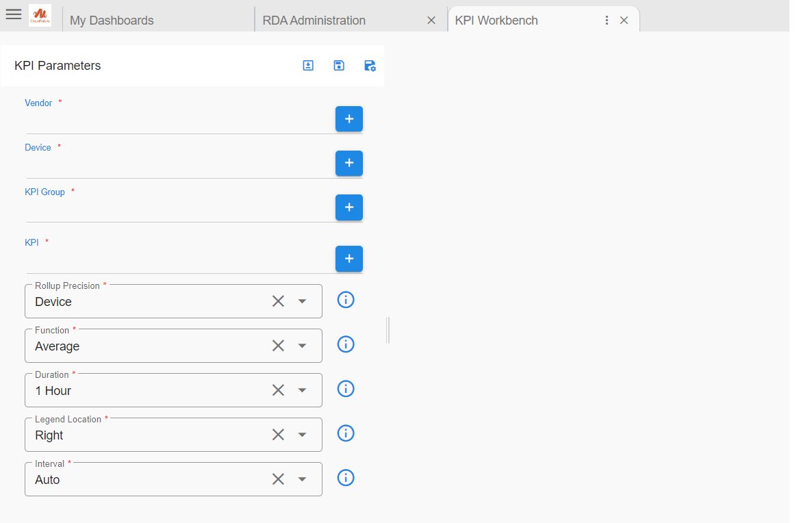The height and width of the screenshot is (523, 812).
Task: Show info for Legend Location
Action: coord(346,433)
